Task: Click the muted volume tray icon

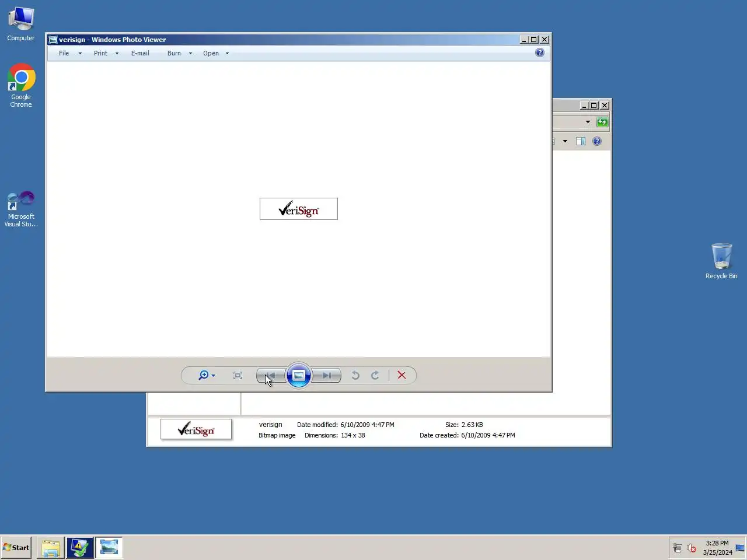Action: (692, 548)
